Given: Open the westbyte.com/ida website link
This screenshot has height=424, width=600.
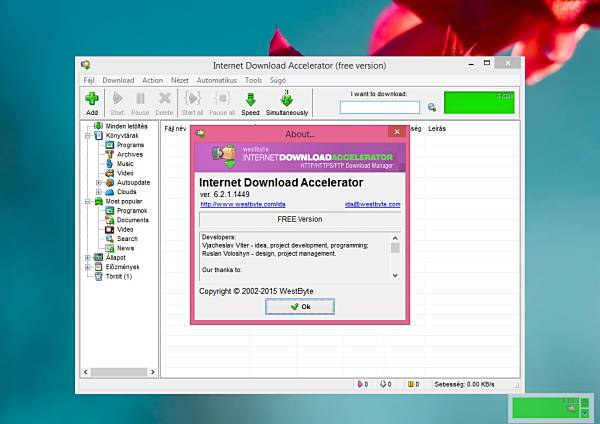Looking at the screenshot, I should pos(243,204).
